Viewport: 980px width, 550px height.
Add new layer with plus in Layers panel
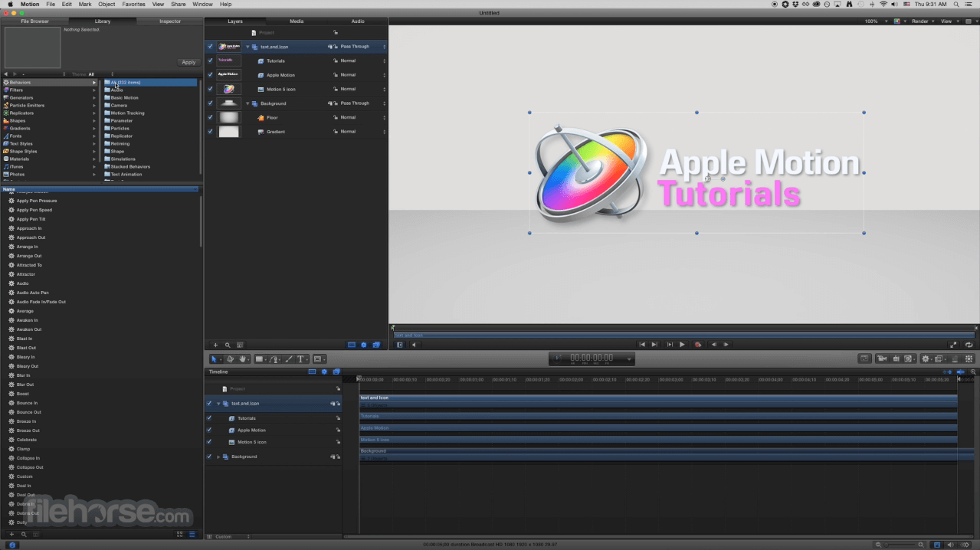coord(215,345)
